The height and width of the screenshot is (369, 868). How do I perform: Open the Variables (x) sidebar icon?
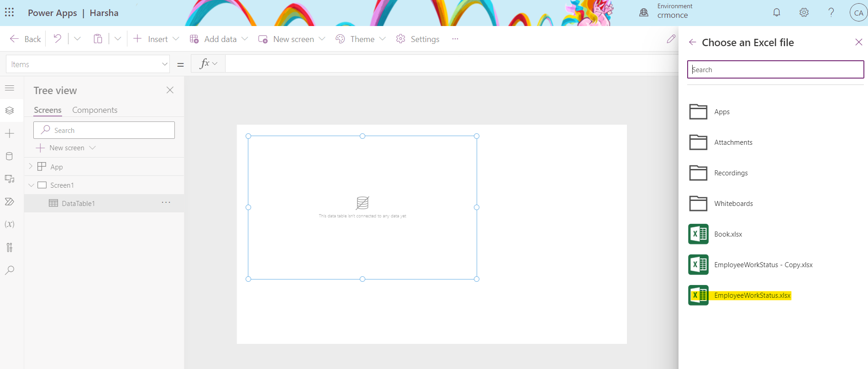tap(10, 224)
